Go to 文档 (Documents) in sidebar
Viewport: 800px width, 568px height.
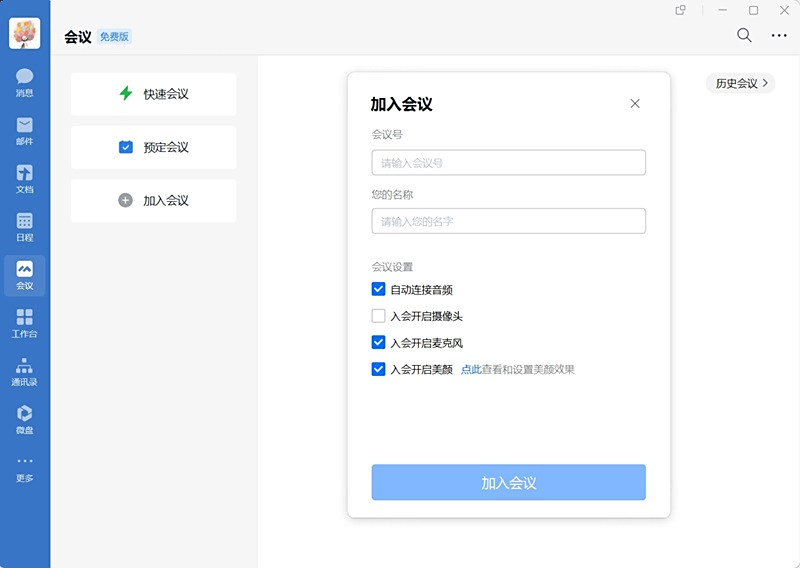[x=24, y=178]
